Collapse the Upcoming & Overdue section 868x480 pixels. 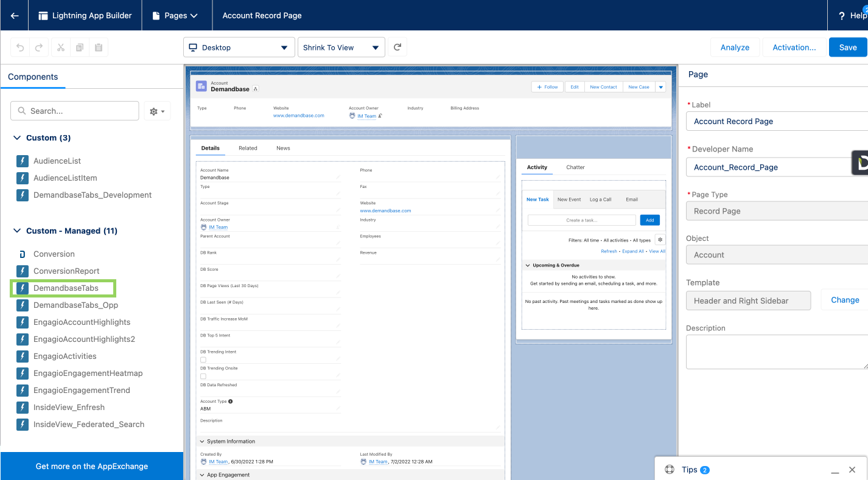(x=528, y=265)
